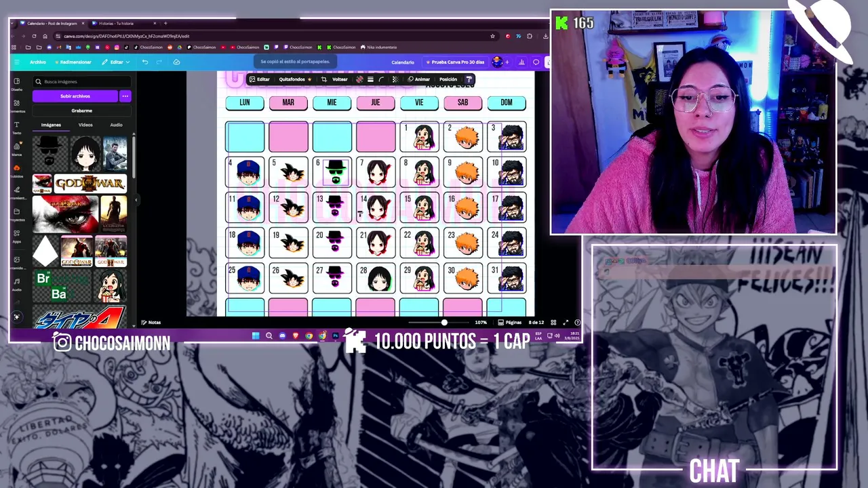Open Discord from the taskbar
Image resolution: width=868 pixels, height=488 pixels.
(x=282, y=335)
